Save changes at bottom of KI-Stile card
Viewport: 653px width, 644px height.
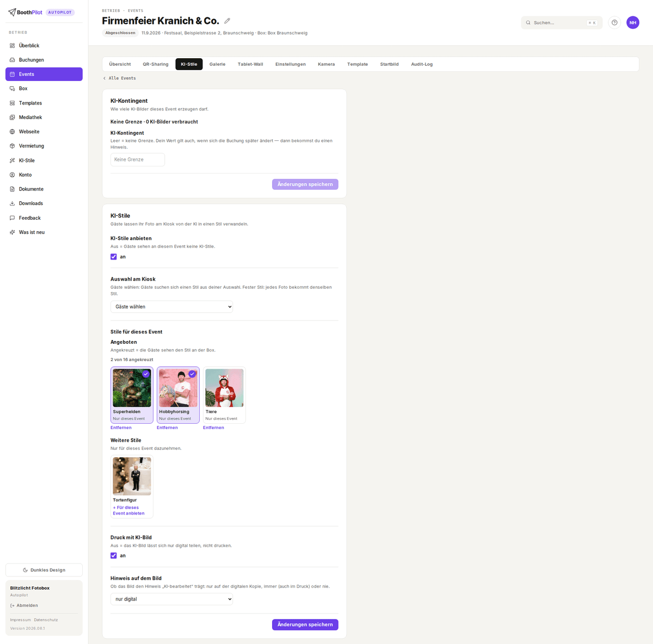point(305,624)
